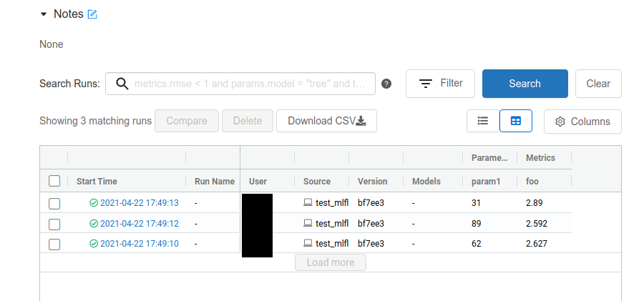
Task: Open the Filter options
Action: click(440, 84)
